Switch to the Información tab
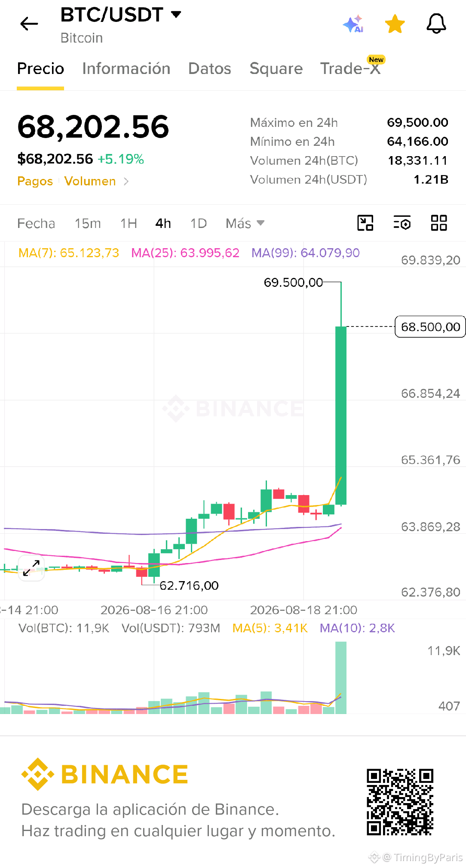 [x=126, y=68]
